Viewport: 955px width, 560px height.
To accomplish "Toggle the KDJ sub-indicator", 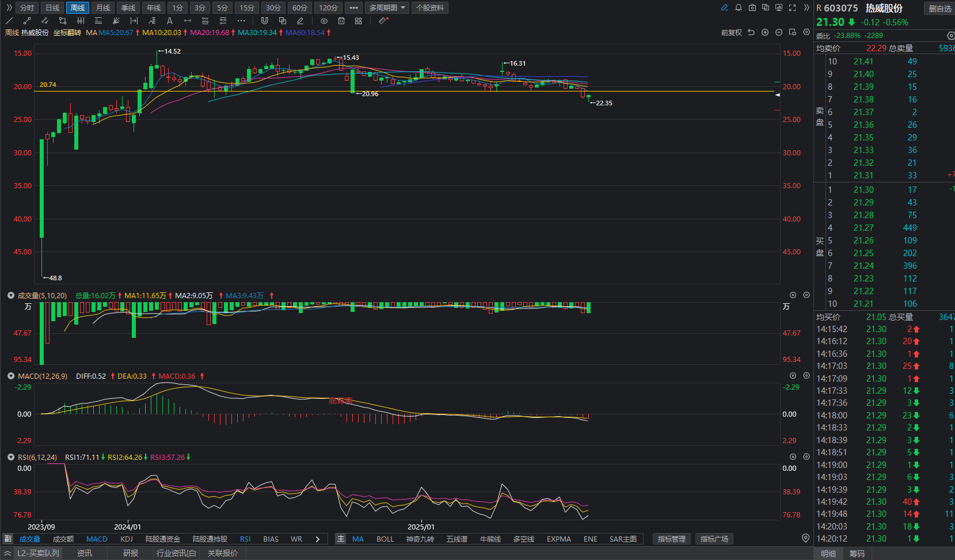I will coord(127,539).
